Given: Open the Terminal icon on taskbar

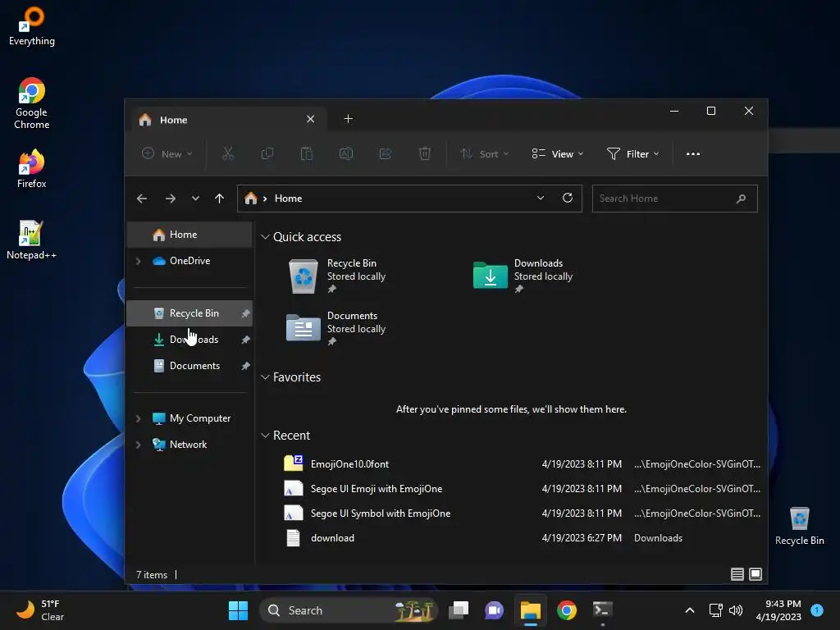Looking at the screenshot, I should [603, 610].
